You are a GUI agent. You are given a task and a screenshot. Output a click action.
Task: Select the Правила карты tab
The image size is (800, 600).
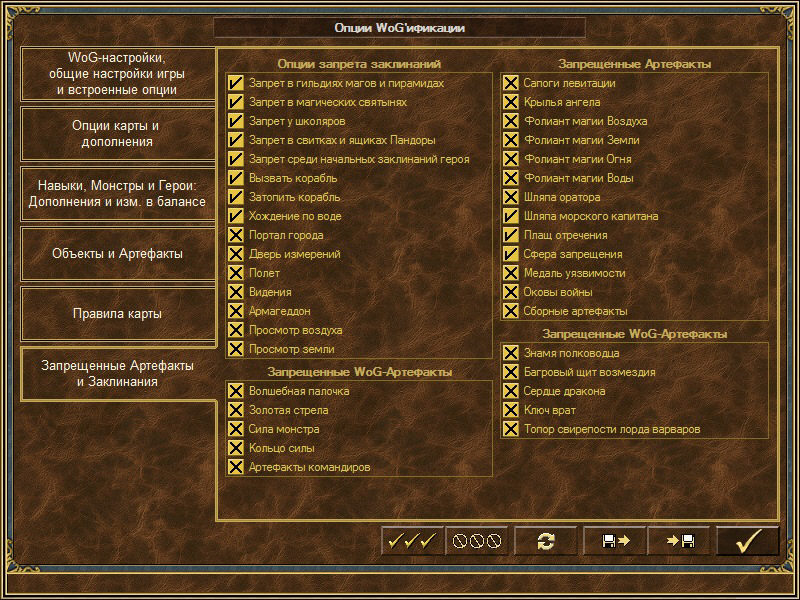(x=117, y=314)
